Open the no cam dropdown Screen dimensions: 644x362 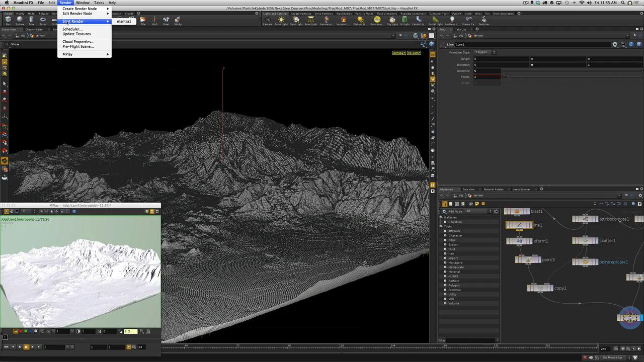[414, 53]
